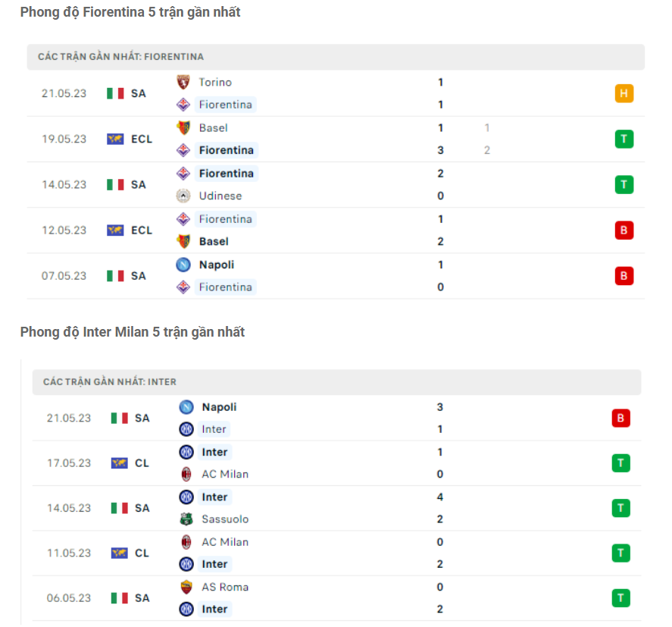The image size is (672, 627).
Task: Click the Udinese club badge
Action: (x=184, y=196)
